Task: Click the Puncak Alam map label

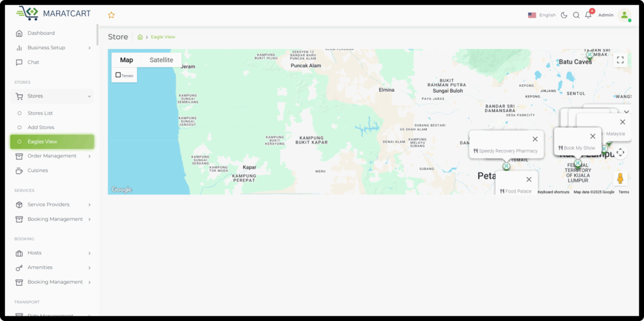Action: 306,65
